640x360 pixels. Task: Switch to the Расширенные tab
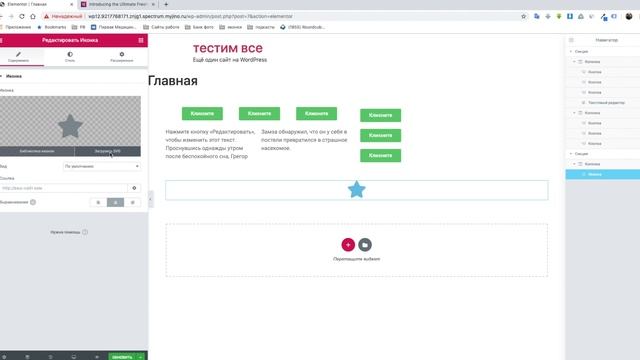click(122, 57)
